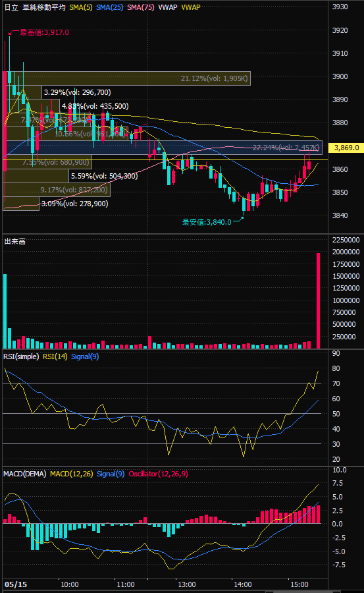Viewport: 364px width, 593px height.
Task: Click Signal(9) in the RSI panel
Action: (x=85, y=356)
